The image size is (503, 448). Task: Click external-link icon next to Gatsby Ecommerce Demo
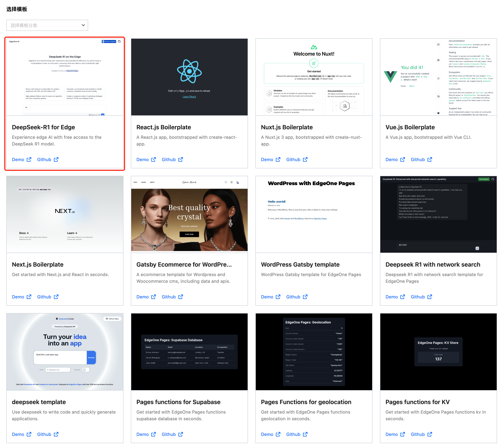pyautogui.click(x=154, y=297)
